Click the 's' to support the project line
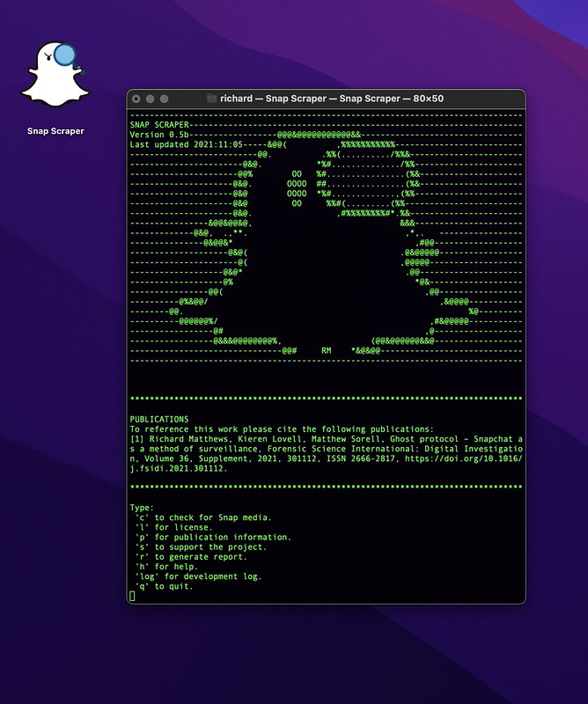 [x=201, y=546]
